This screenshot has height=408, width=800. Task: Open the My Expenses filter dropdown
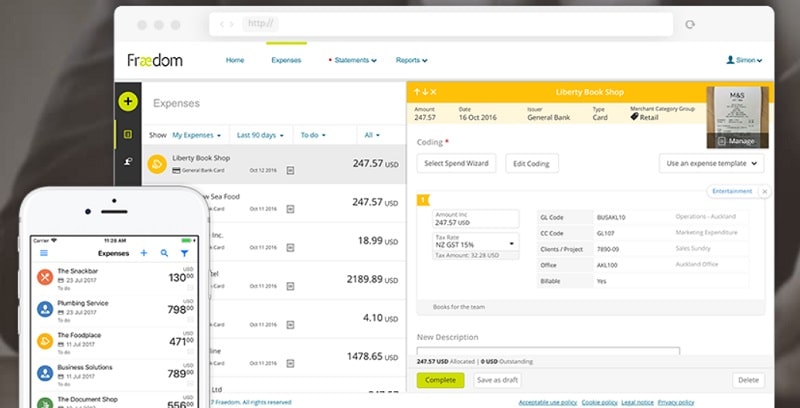[x=196, y=135]
